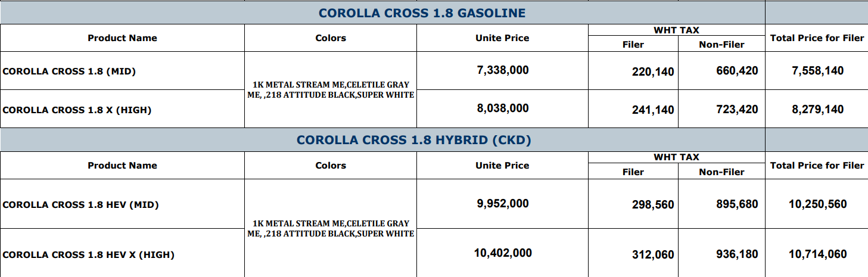The height and width of the screenshot is (277, 868).
Task: Click the COROLLA CROSS 1.8 HYBRID (CKD) header
Action: [413, 140]
